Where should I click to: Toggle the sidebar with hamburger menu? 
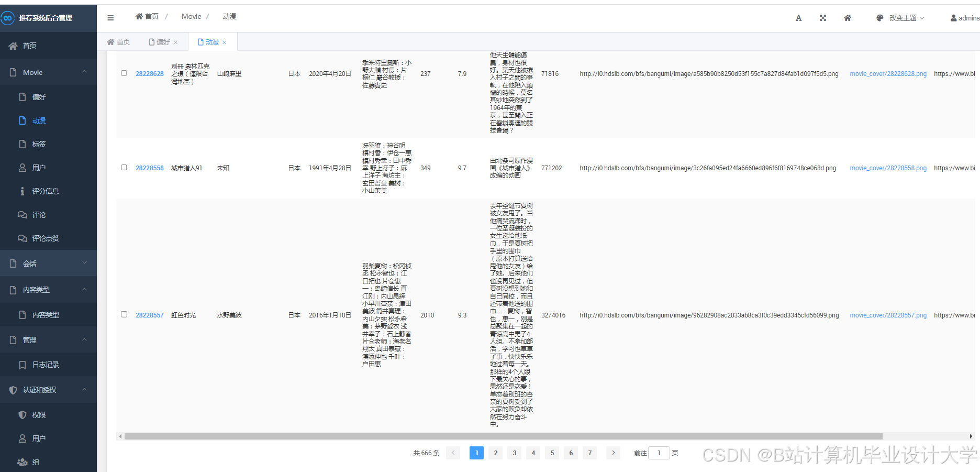(x=110, y=17)
